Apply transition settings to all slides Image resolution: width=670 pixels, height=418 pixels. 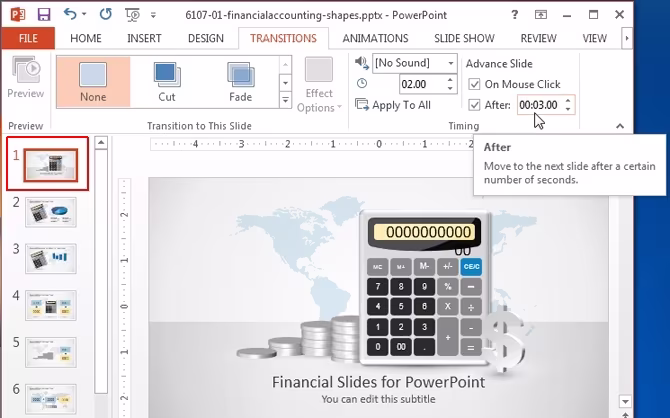[393, 105]
